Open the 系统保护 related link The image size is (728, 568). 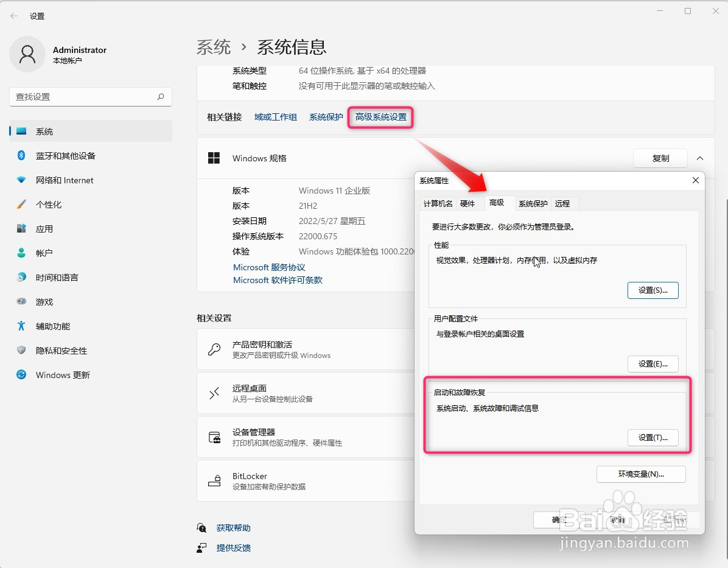[x=326, y=117]
